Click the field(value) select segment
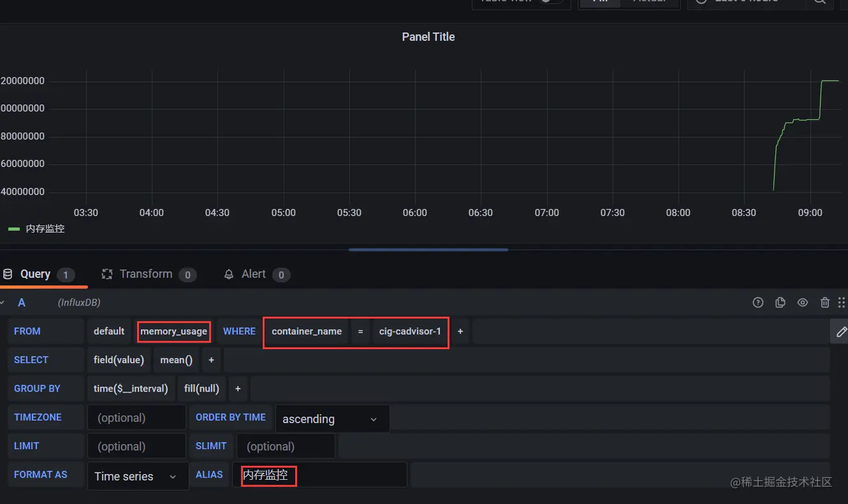This screenshot has height=504, width=848. [119, 360]
